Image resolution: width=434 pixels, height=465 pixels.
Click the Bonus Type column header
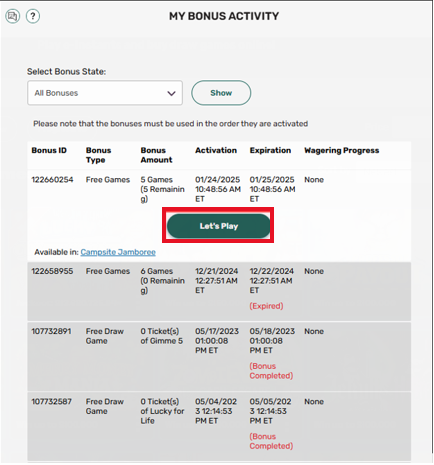click(99, 155)
